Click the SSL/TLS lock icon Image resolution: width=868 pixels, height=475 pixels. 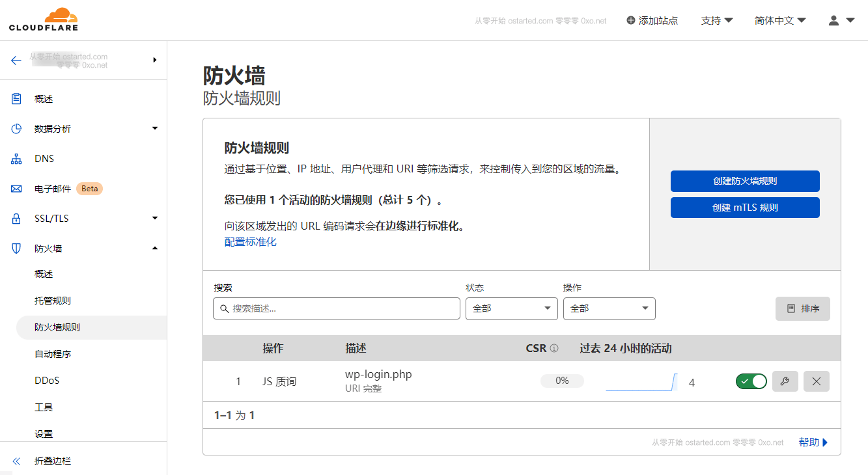(17, 219)
